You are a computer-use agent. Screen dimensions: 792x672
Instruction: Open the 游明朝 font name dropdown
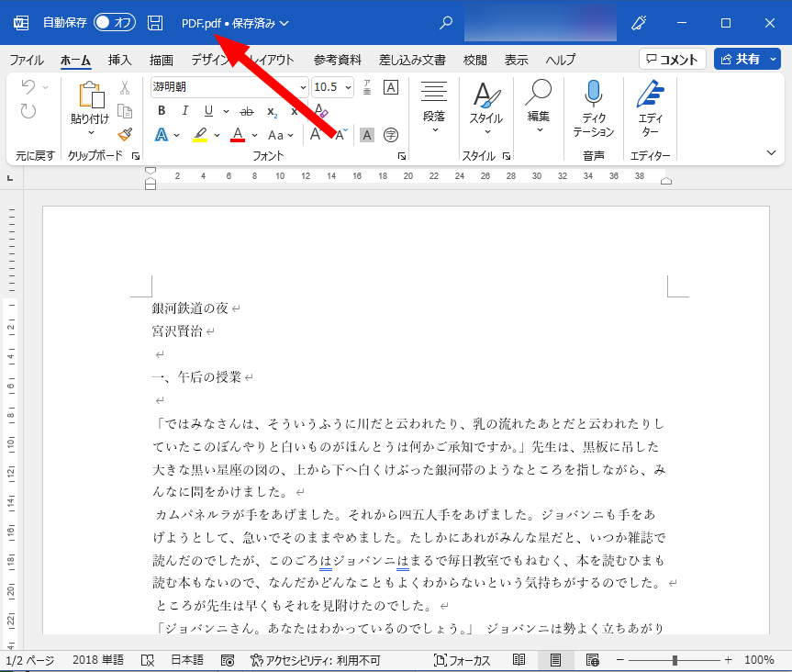303,87
